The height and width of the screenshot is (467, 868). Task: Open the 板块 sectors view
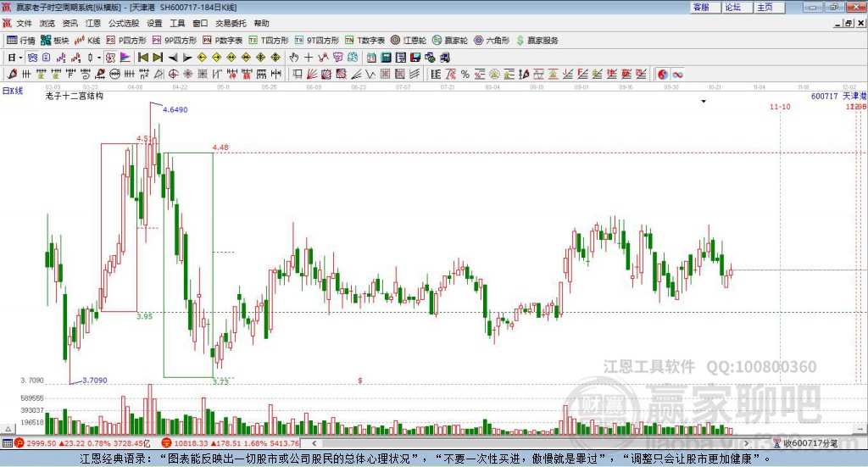click(55, 41)
